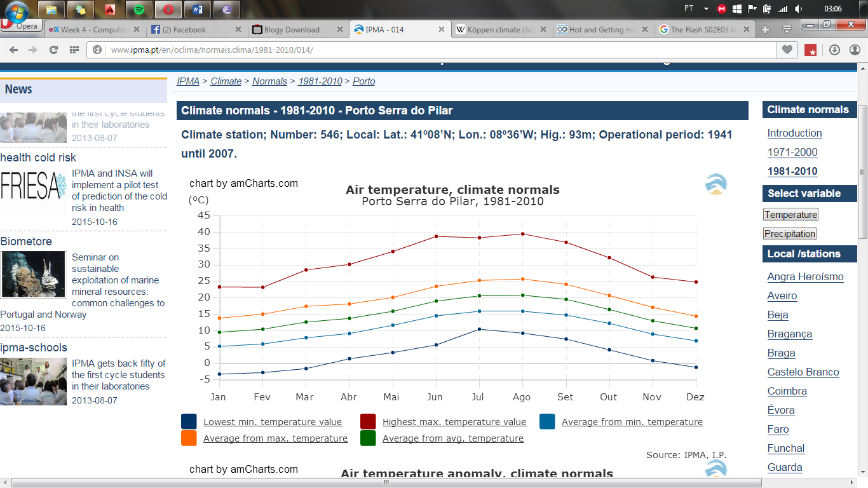Switch to the Facebook tab
Image resolution: width=868 pixels, height=488 pixels.
pos(196,29)
